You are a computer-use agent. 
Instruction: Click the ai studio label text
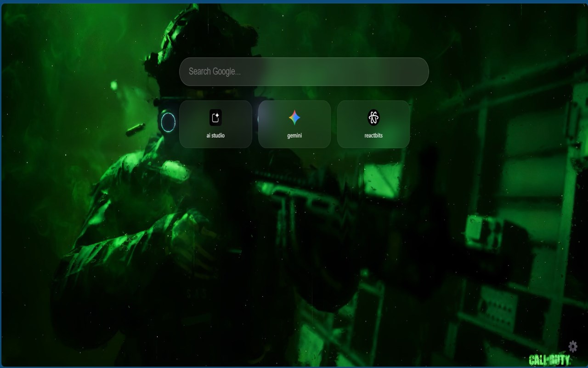215,136
